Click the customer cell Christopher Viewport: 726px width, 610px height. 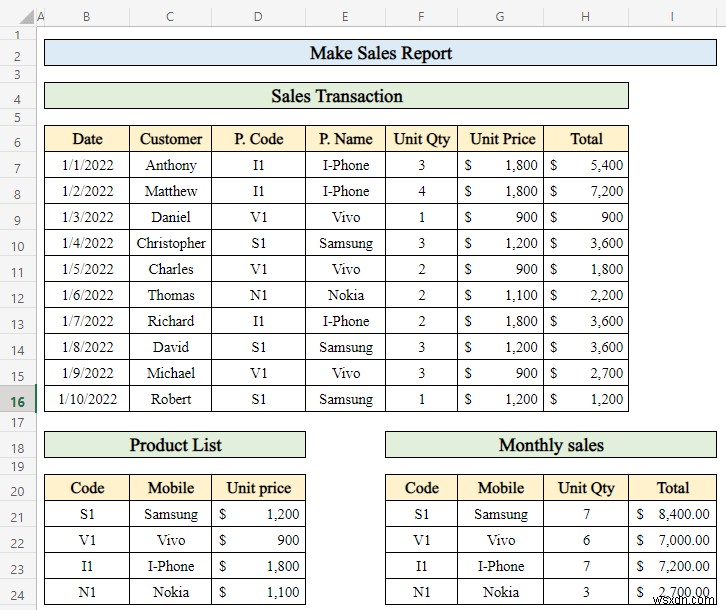(170, 243)
